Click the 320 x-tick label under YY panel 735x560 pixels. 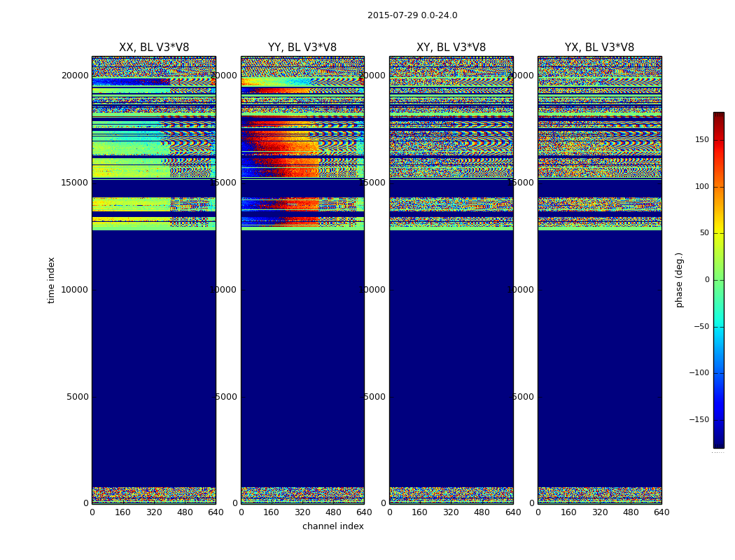click(x=302, y=512)
